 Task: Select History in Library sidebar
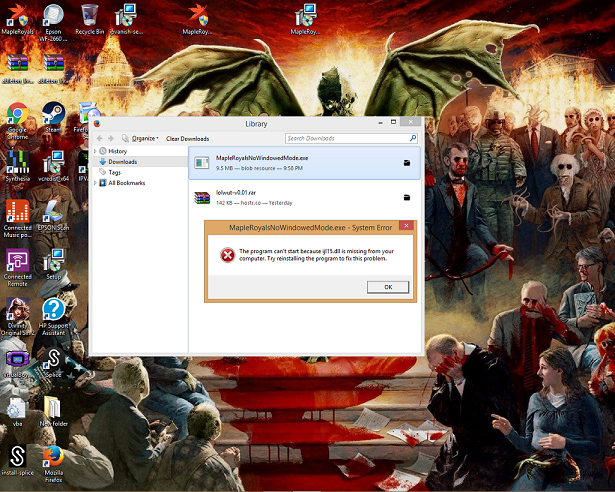(117, 151)
